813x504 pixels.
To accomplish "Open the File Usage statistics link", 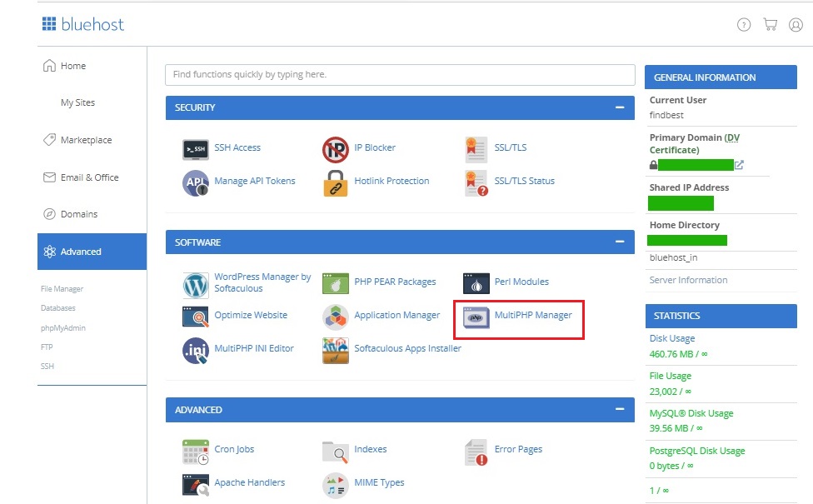I will point(671,376).
